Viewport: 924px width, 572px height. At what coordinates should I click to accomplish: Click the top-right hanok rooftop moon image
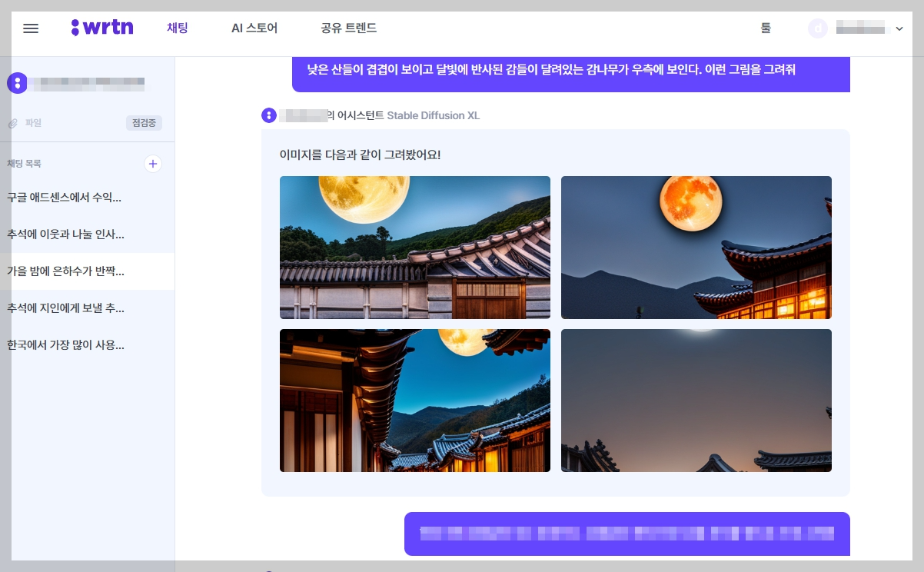(x=696, y=248)
